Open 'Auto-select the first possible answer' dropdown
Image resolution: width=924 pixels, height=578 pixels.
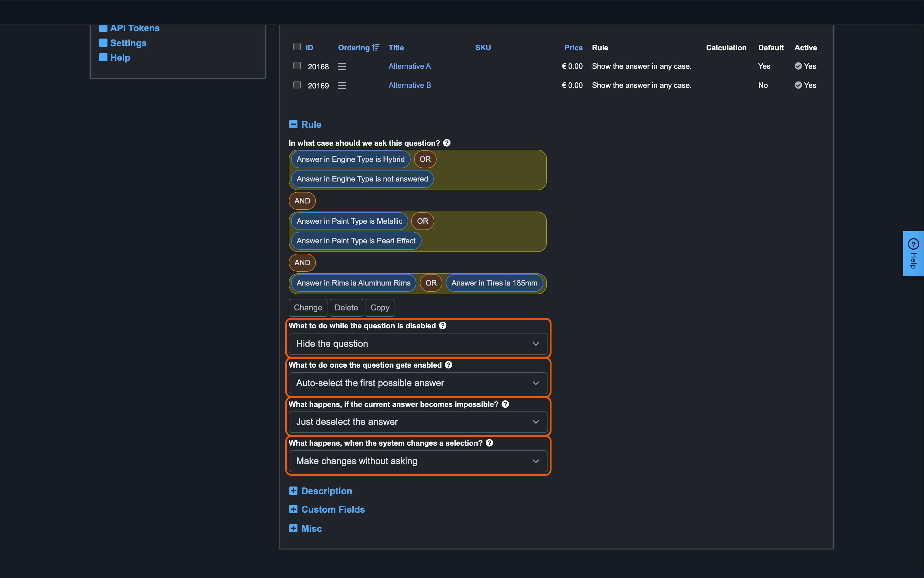[418, 383]
